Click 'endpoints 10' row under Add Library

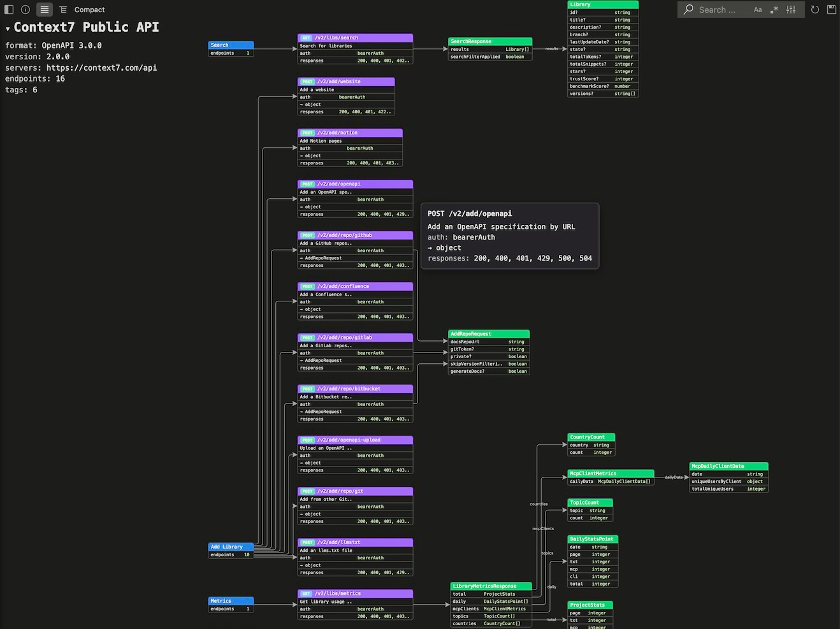pyautogui.click(x=231, y=554)
